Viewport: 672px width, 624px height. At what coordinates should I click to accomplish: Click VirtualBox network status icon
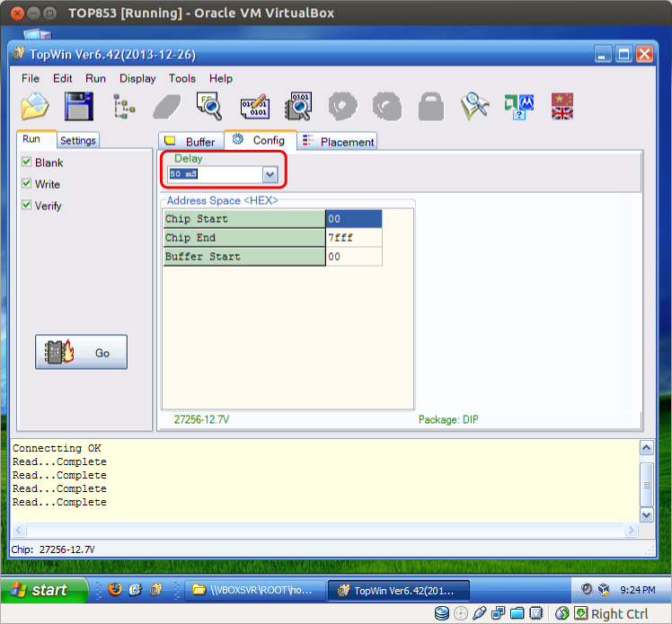coord(498,613)
